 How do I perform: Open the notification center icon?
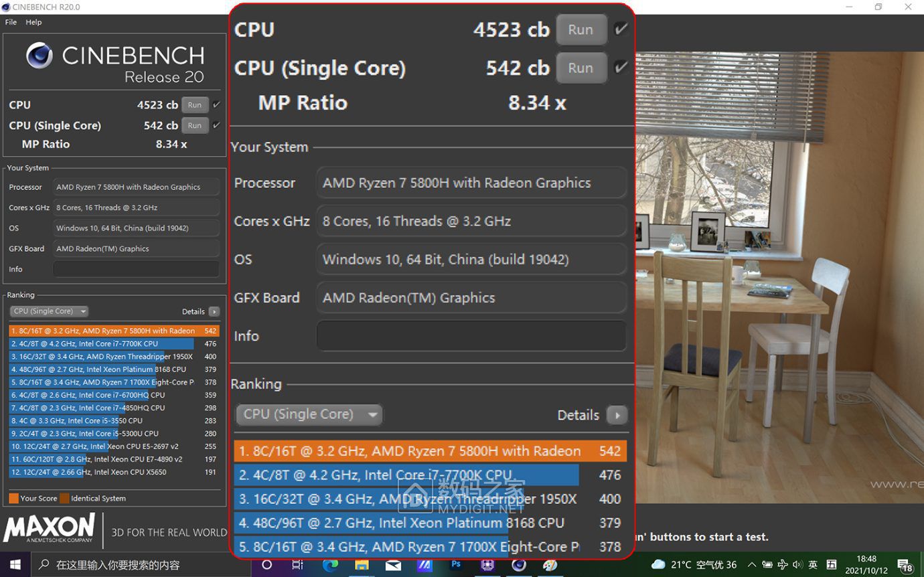click(x=905, y=566)
